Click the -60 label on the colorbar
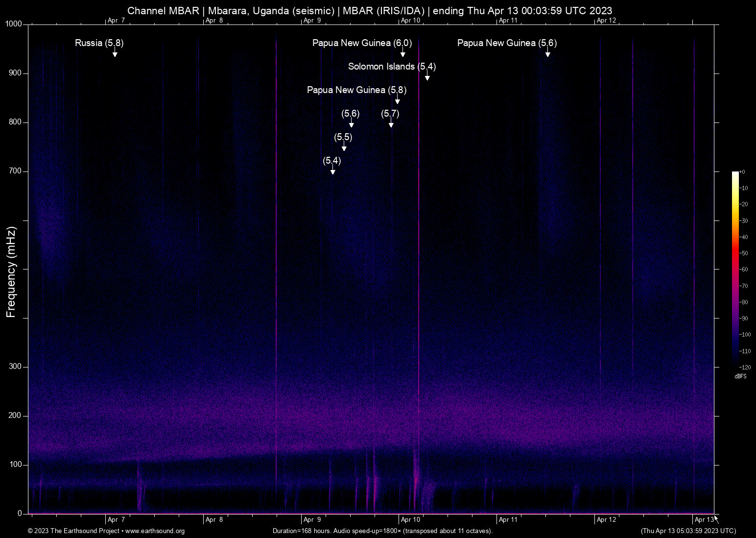 (744, 269)
